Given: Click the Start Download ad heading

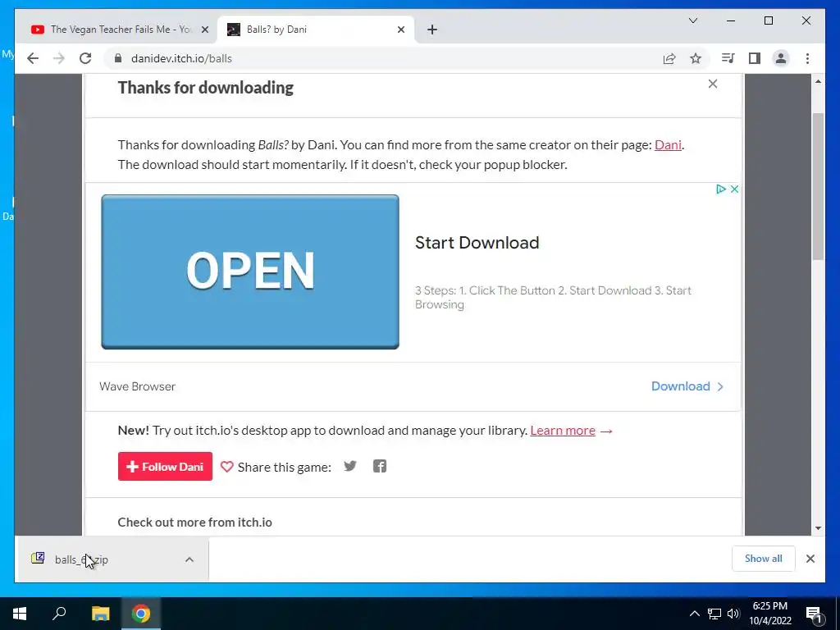Looking at the screenshot, I should click(477, 243).
